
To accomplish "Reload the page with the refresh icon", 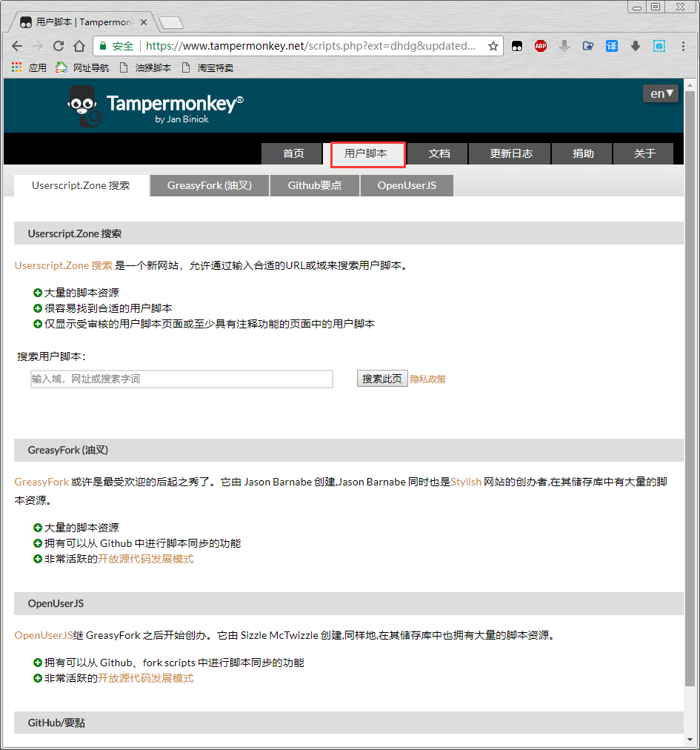I will pyautogui.click(x=59, y=46).
